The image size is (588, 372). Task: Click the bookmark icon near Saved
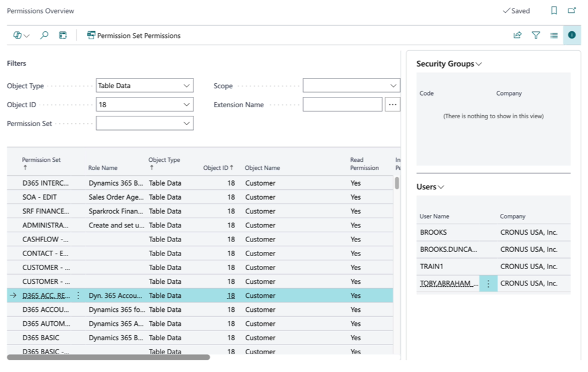click(554, 10)
